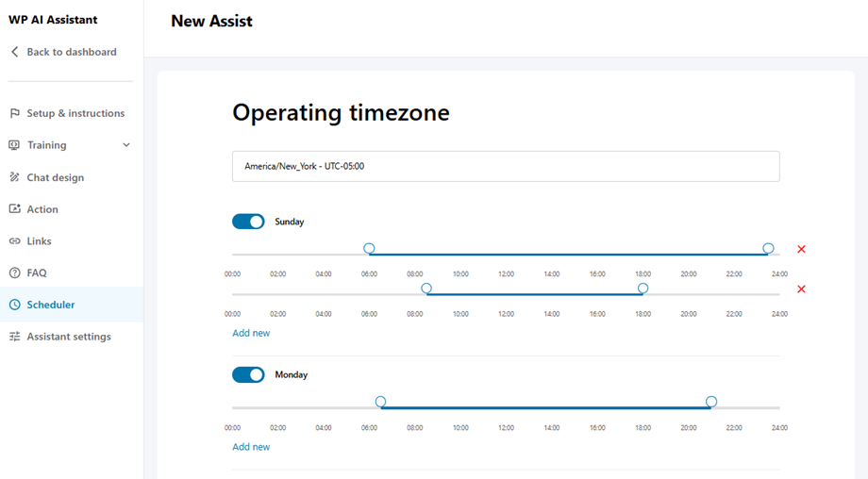The width and height of the screenshot is (868, 479).
Task: Disable the Sunday schedule toggle
Action: [x=248, y=222]
